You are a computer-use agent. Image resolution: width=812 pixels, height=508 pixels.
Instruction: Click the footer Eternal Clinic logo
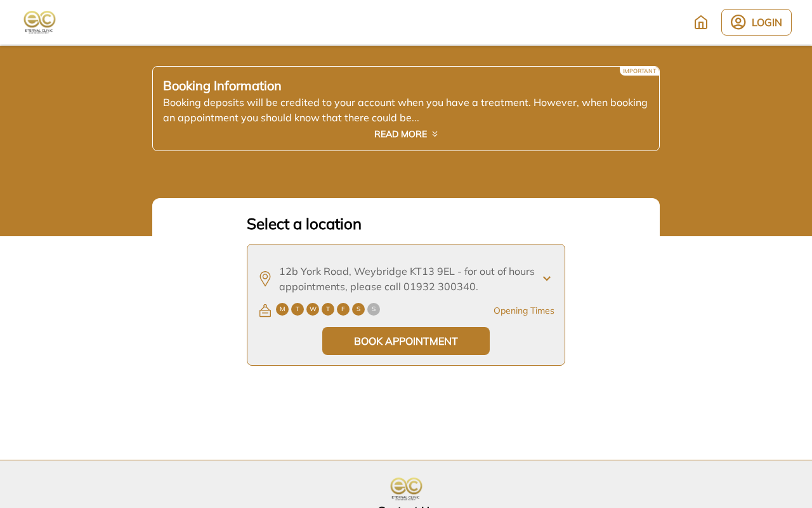pyautogui.click(x=406, y=489)
